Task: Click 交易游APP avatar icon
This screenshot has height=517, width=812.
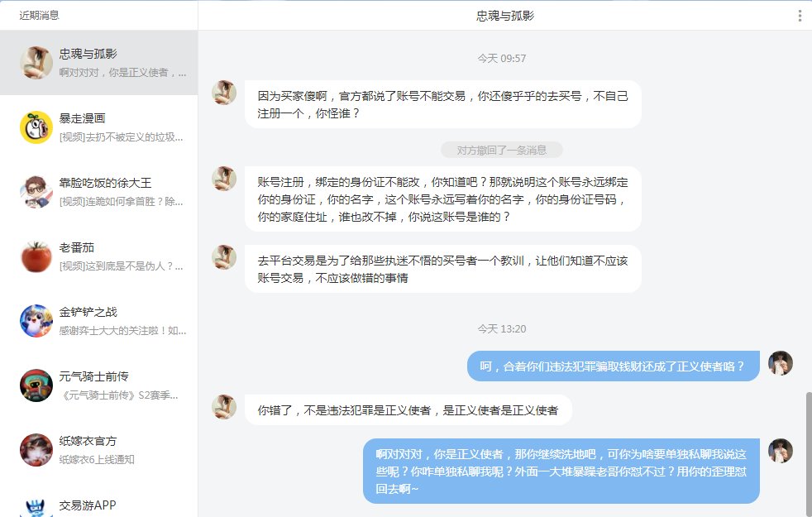Action: [x=36, y=506]
